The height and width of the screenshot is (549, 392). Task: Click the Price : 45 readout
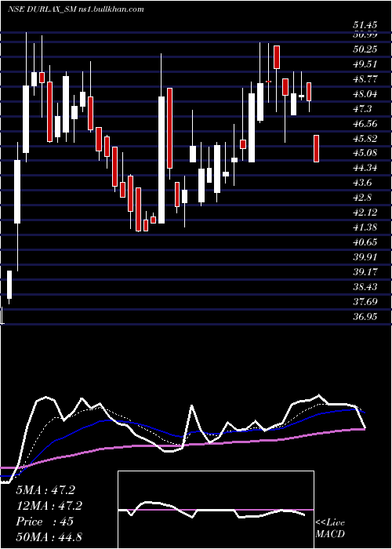(45, 522)
